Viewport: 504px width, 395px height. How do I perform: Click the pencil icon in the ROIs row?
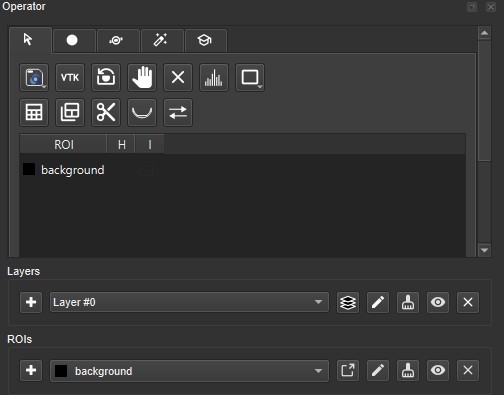pos(378,370)
